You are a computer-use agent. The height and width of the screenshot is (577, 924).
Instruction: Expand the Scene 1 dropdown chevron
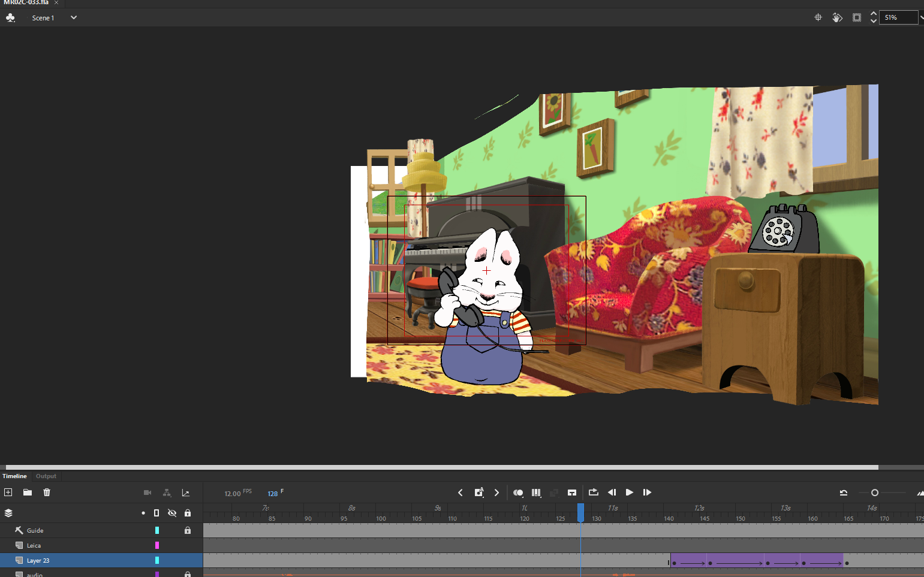[x=74, y=17]
